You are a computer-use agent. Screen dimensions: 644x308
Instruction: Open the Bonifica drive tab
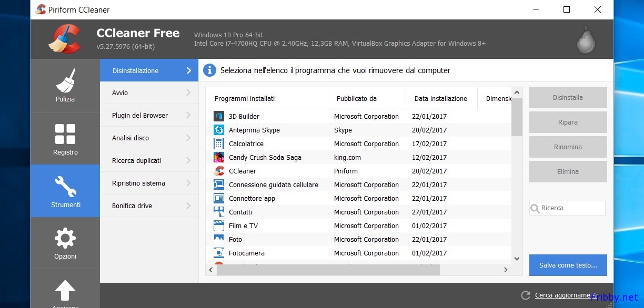pyautogui.click(x=149, y=206)
